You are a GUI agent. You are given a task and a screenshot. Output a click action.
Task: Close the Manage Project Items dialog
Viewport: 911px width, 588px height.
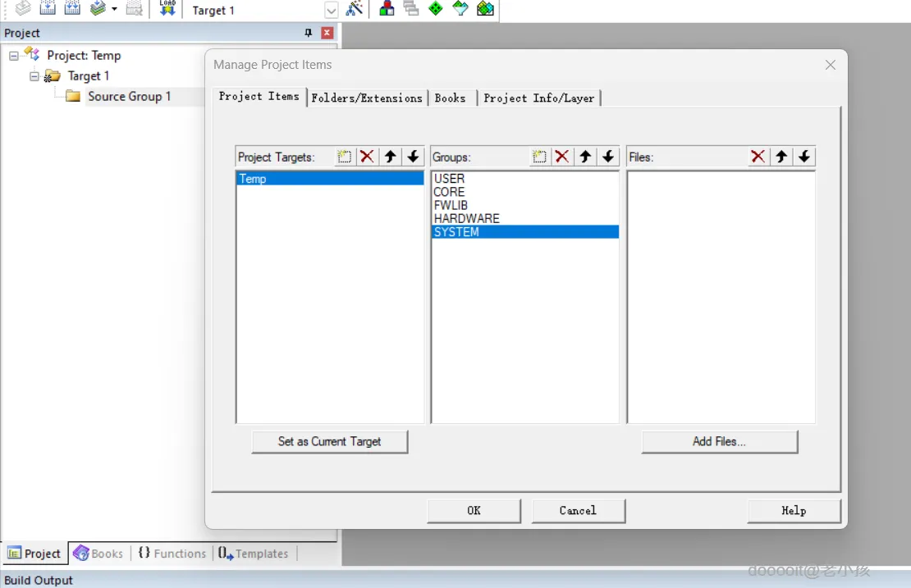point(831,65)
